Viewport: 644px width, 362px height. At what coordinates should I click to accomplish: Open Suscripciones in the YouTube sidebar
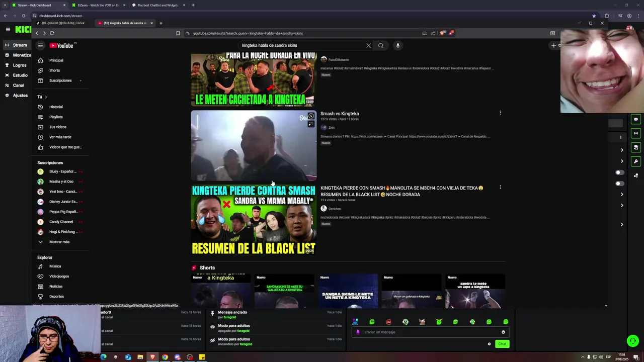[60, 80]
